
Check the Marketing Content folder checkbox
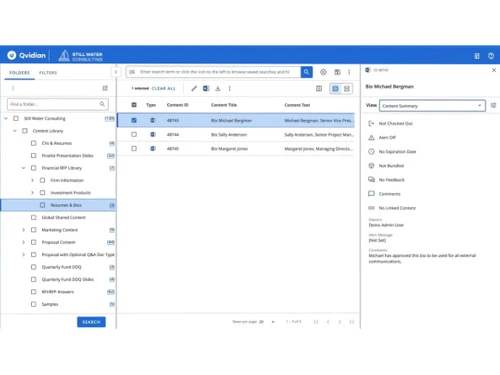[x=33, y=230]
